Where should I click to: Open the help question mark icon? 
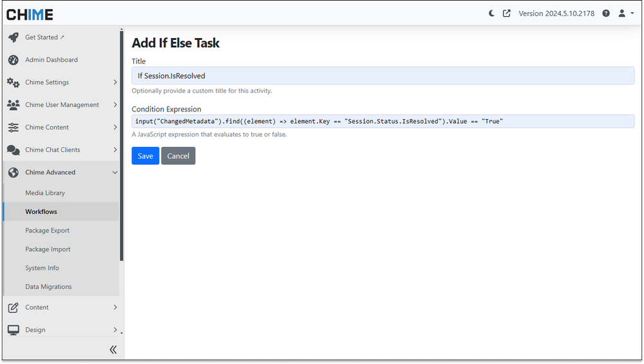(x=606, y=14)
